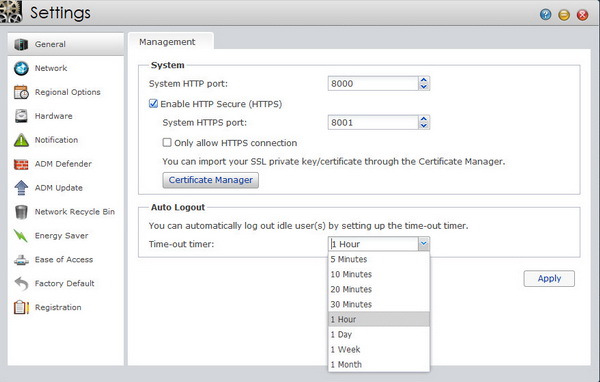The image size is (600, 382).
Task: Select Factory Default in sidebar
Action: coord(65,284)
